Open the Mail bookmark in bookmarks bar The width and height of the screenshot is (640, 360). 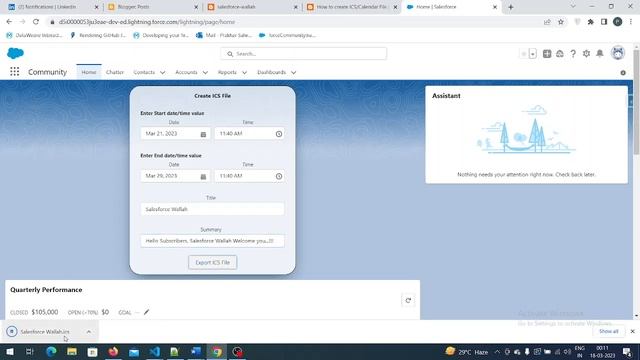point(224,36)
